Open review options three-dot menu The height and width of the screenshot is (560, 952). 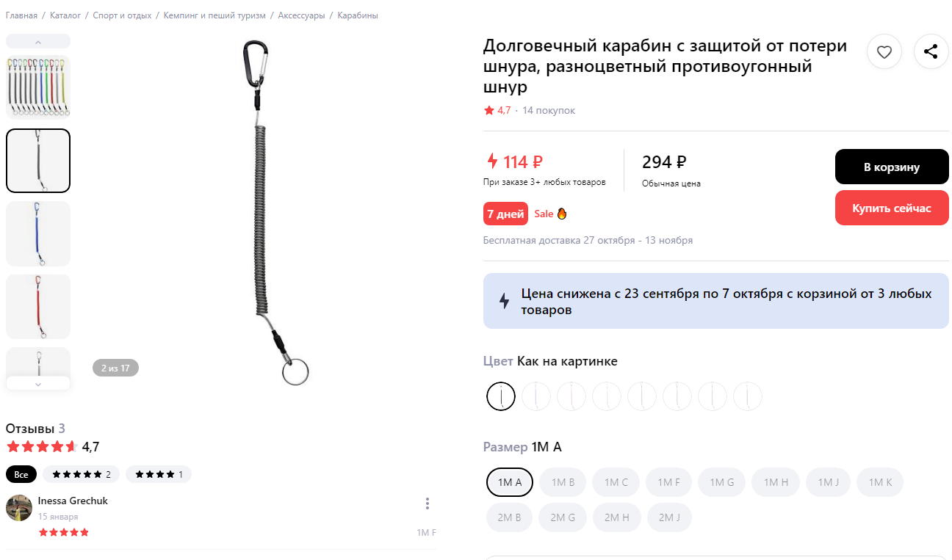click(427, 503)
